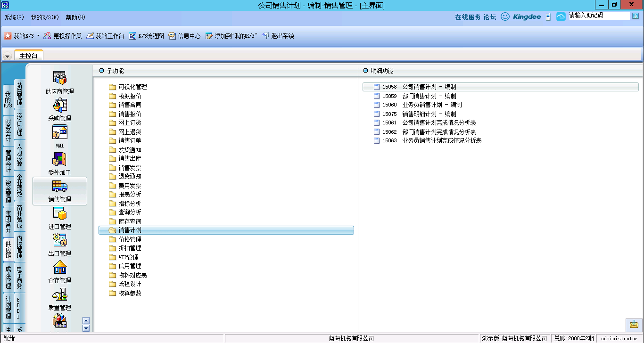Click the cloud icon near search box

coord(561,16)
